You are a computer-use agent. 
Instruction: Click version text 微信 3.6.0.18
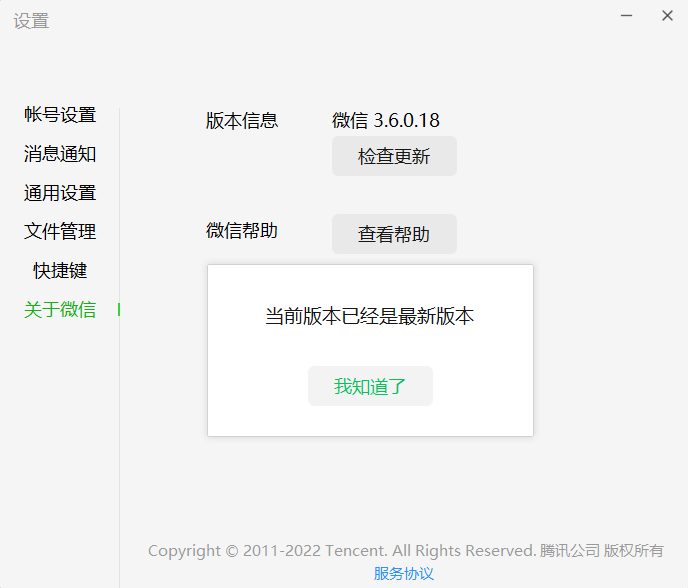pyautogui.click(x=386, y=120)
